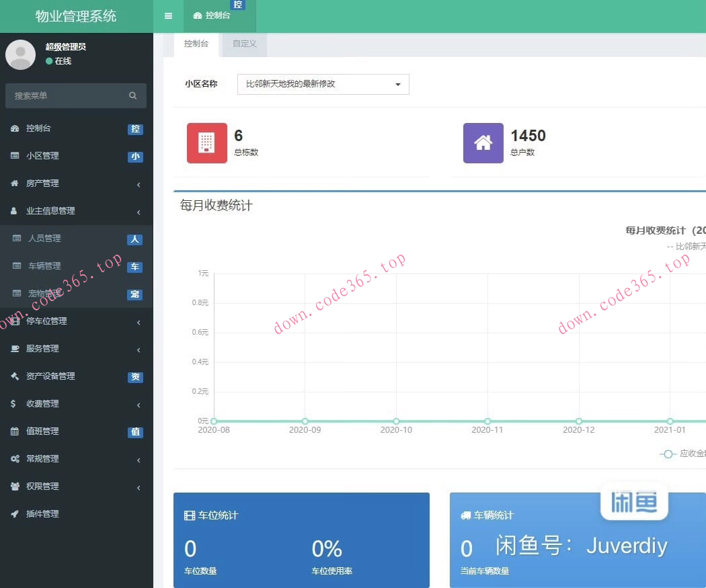The image size is (706, 588).
Task: Click the 值班管理 calendar icon
Action: [x=15, y=431]
